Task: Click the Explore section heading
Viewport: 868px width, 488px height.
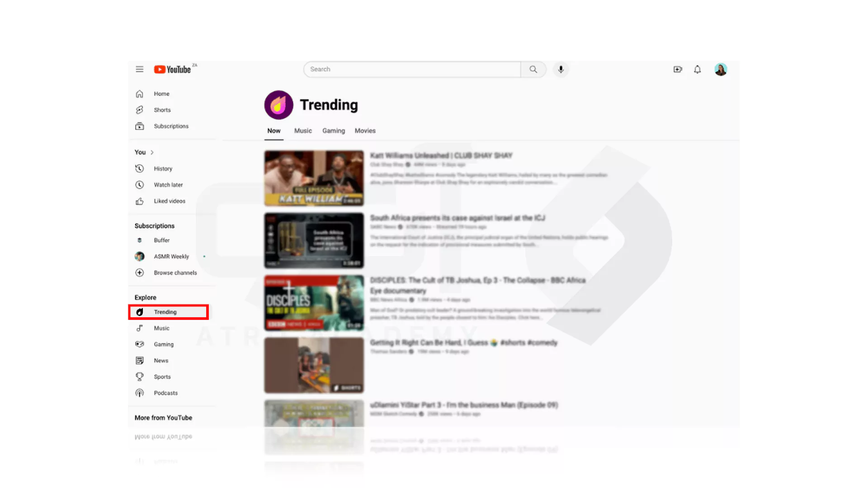Action: 145,297
